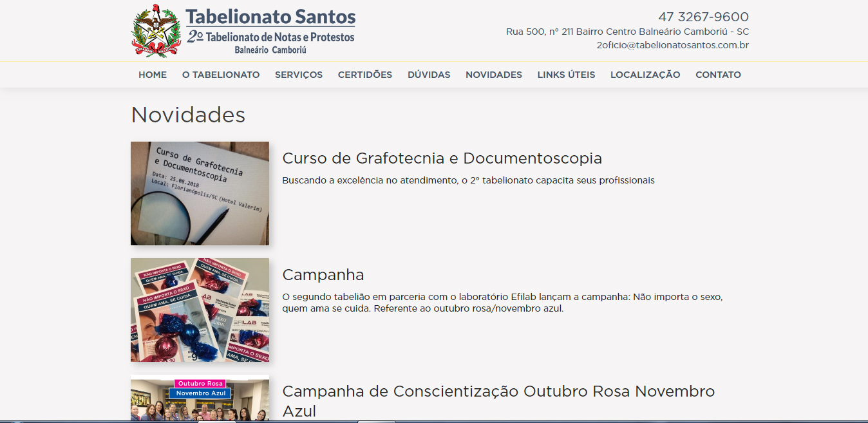This screenshot has height=423, width=868.
Task: Go to O TABELIONATO page
Action: (221, 75)
